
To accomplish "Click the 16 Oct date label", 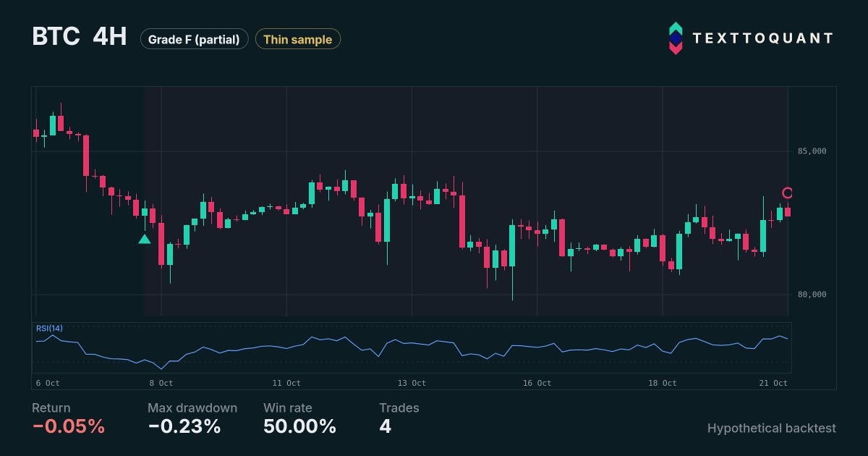I will tap(537, 383).
